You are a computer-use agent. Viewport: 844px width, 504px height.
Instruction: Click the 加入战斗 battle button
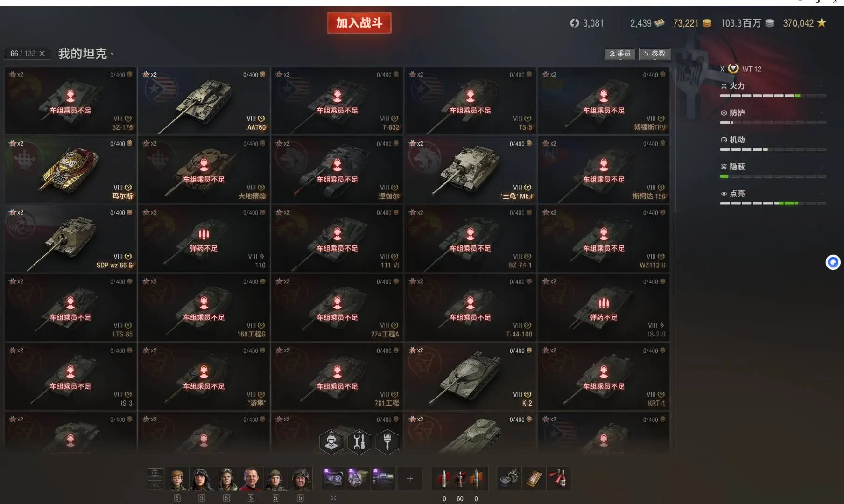[359, 23]
